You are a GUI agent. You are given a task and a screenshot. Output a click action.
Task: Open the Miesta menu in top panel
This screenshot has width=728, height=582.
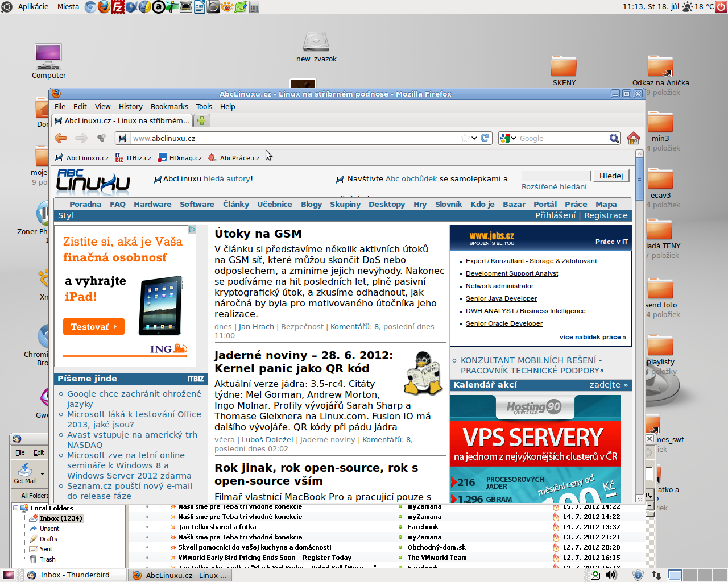pos(68,7)
